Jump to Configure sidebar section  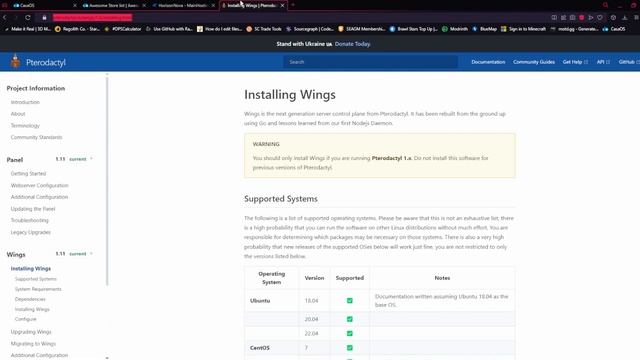pos(25,319)
